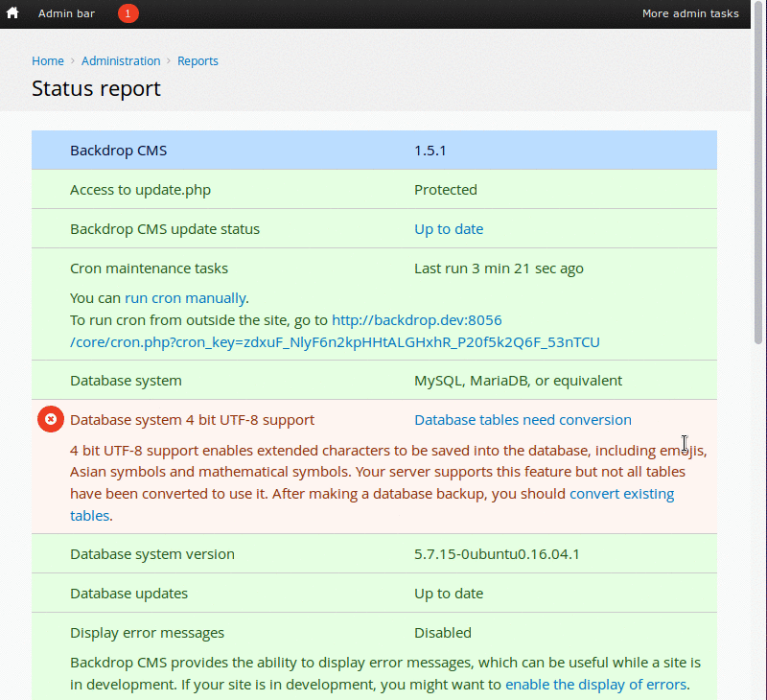Select Database updates row label
Viewport: 767px width, 700px height.
pos(128,594)
